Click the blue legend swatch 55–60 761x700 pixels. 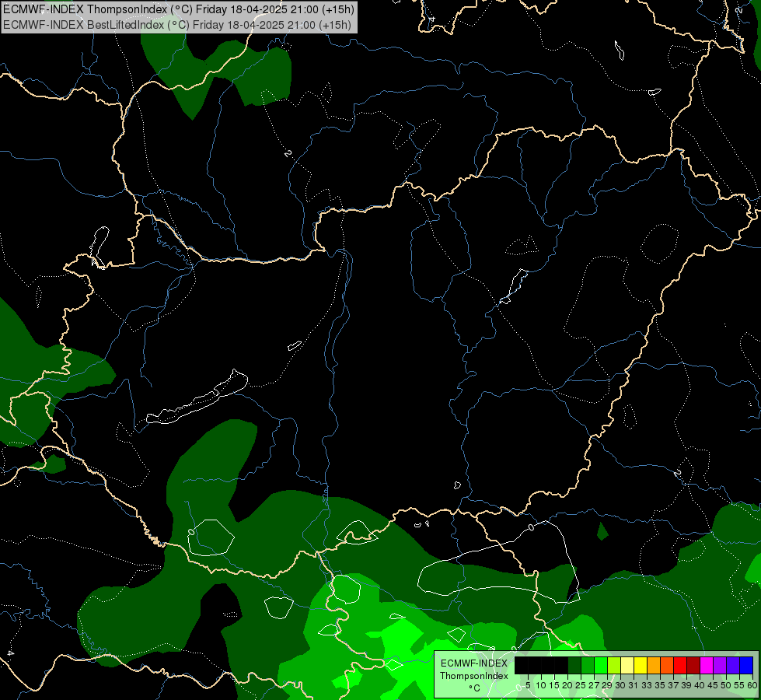746,665
